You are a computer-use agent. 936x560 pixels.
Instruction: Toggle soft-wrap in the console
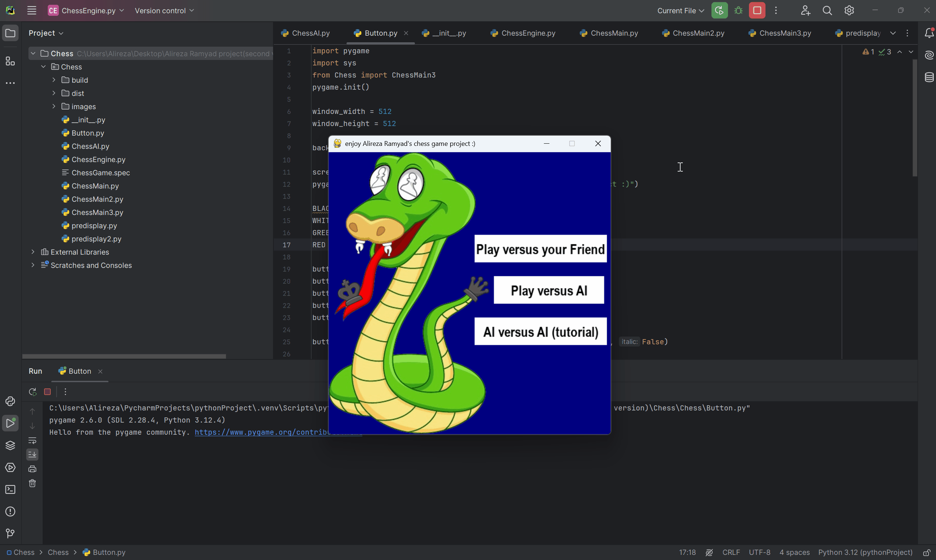pos(32,440)
